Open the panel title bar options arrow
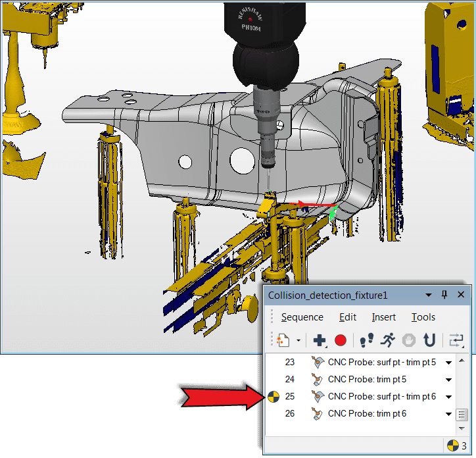The height and width of the screenshot is (458, 476). click(428, 295)
